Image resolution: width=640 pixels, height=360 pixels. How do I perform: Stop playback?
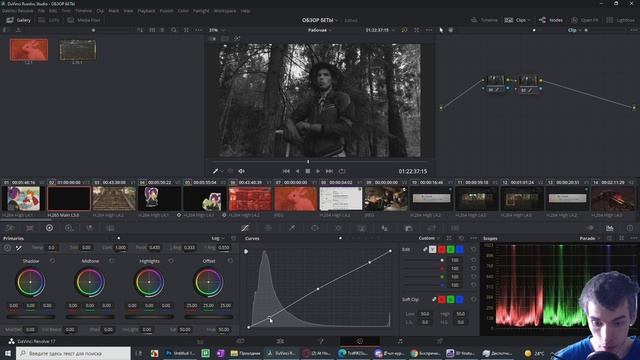pos(308,171)
